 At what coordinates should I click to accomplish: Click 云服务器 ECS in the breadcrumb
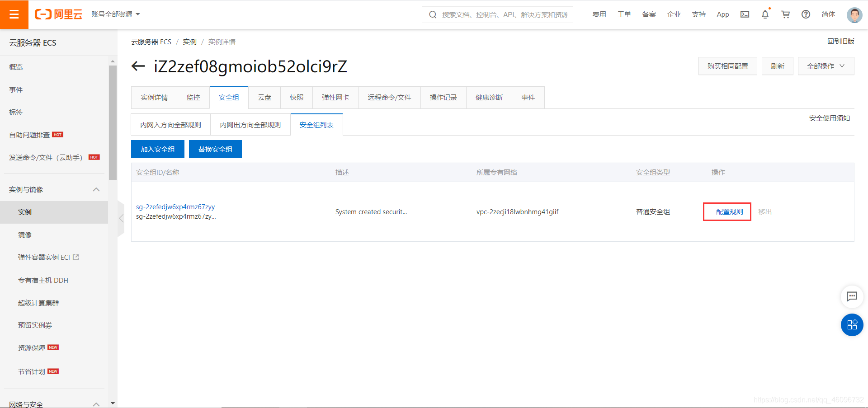tap(151, 42)
